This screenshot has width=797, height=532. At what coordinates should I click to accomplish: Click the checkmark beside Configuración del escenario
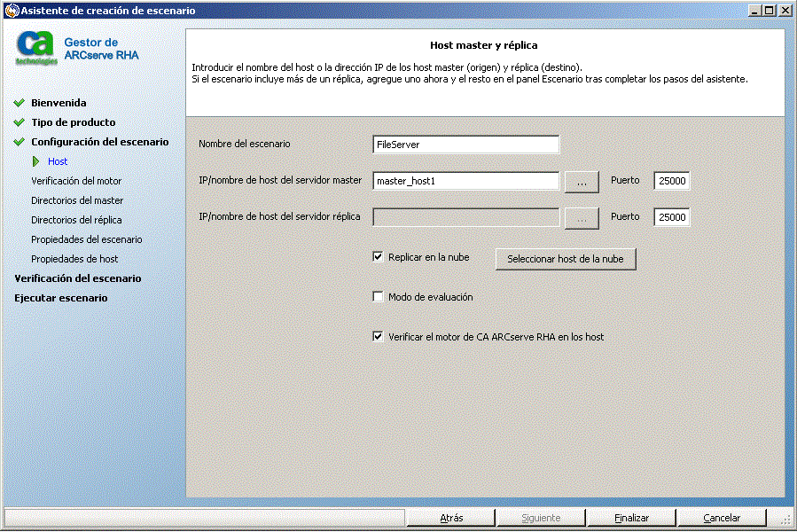tap(20, 141)
